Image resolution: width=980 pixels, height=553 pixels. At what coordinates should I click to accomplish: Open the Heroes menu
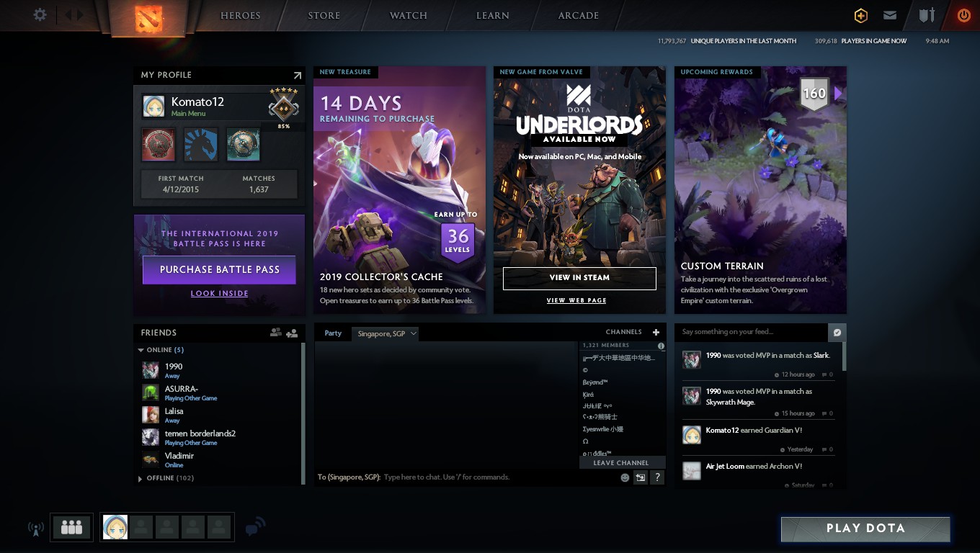point(240,16)
